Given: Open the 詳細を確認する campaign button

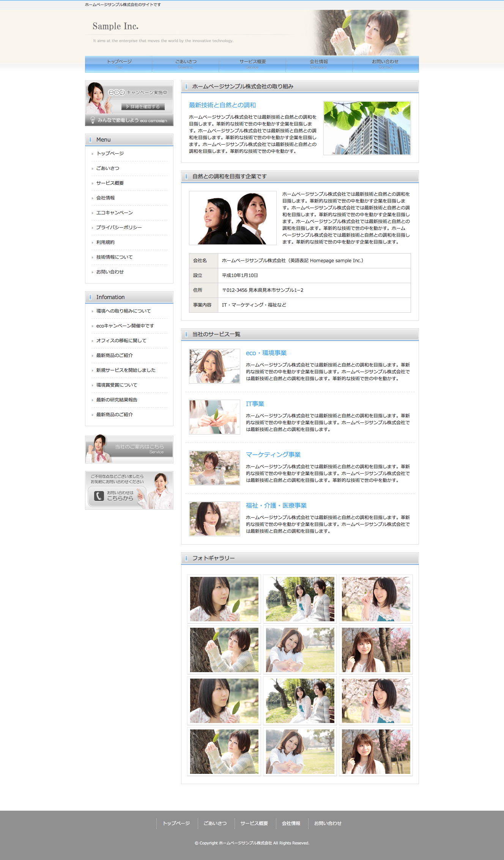Looking at the screenshot, I should (x=143, y=107).
